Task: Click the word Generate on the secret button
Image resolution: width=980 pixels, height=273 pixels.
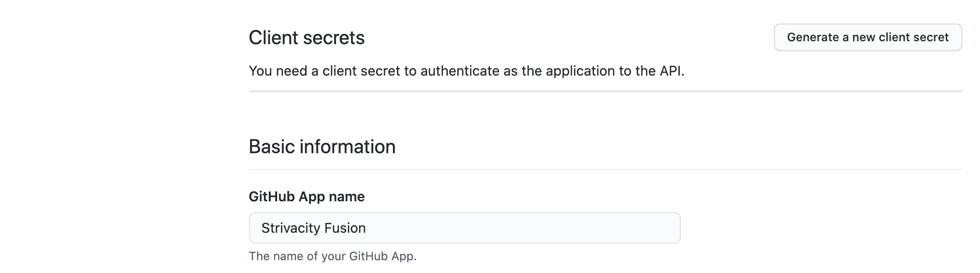Action: tap(813, 37)
